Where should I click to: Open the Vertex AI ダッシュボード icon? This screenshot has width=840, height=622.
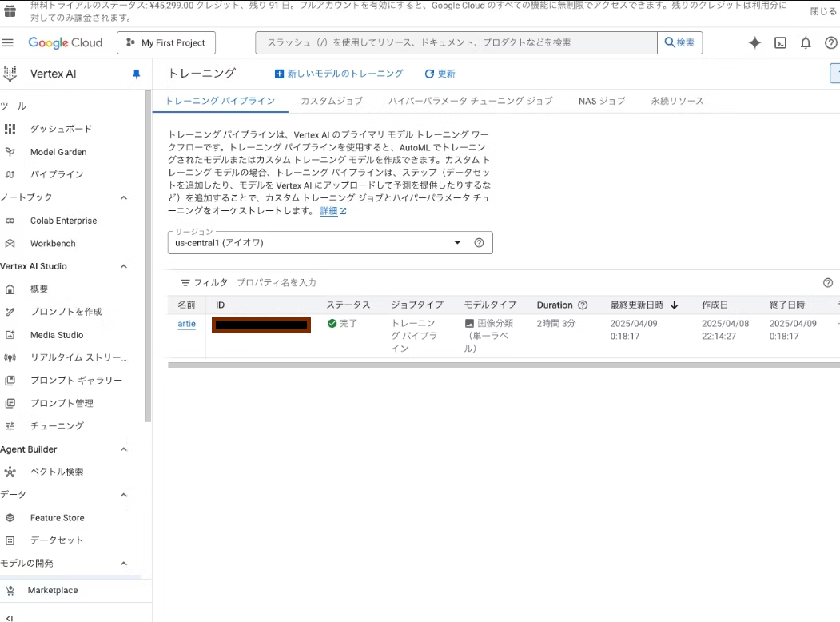(x=10, y=129)
